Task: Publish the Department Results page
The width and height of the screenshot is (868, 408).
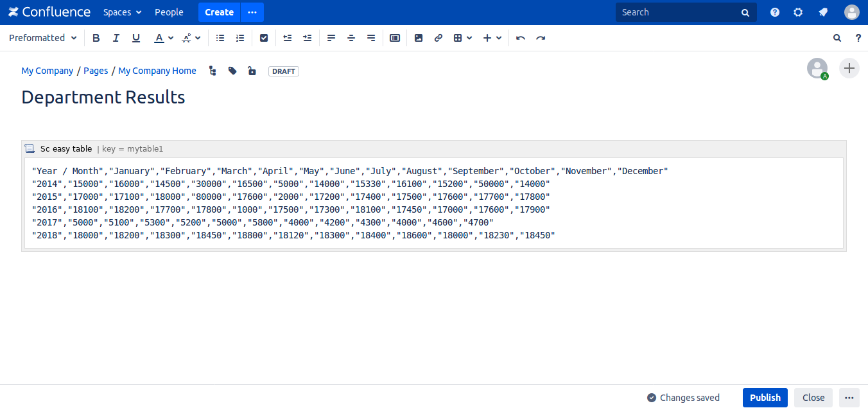Action: [x=765, y=397]
